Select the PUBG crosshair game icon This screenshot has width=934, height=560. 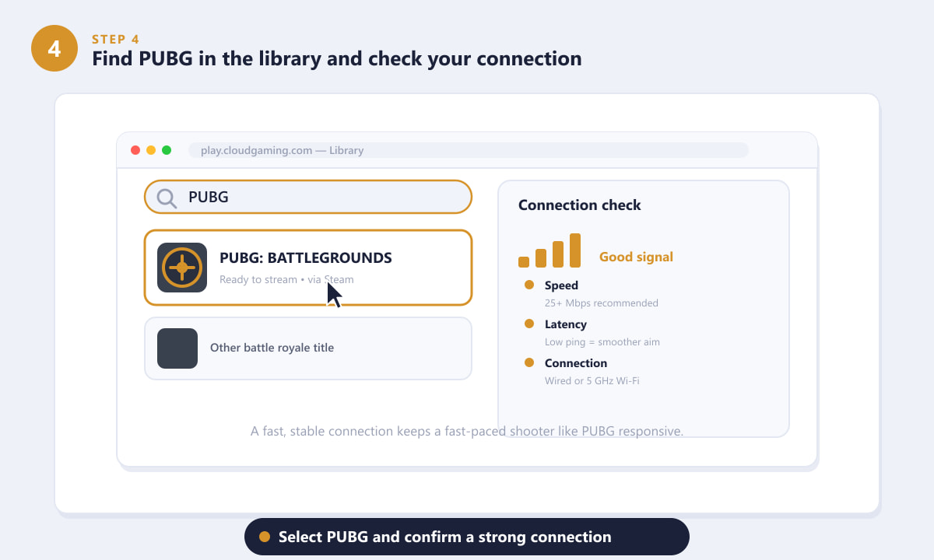[x=182, y=268]
